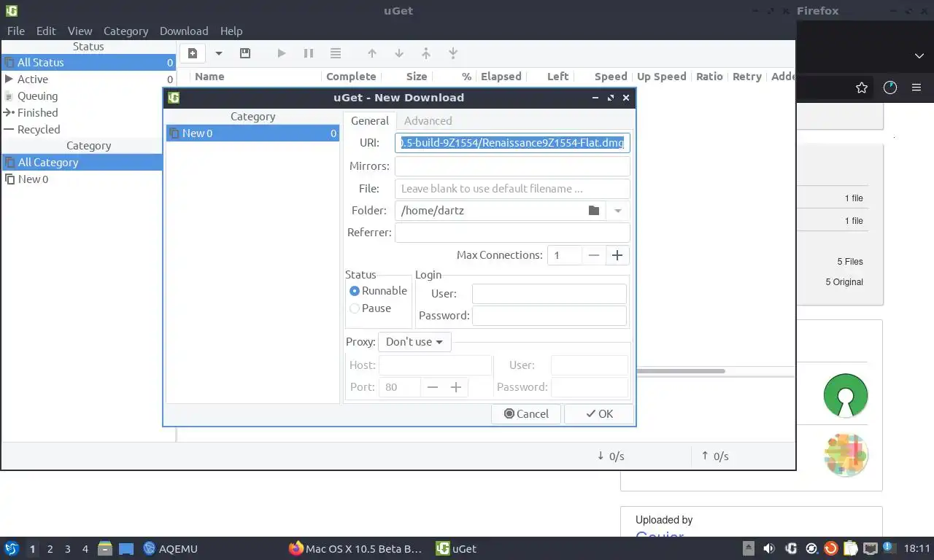Click the Elapsed column header

coord(501,77)
